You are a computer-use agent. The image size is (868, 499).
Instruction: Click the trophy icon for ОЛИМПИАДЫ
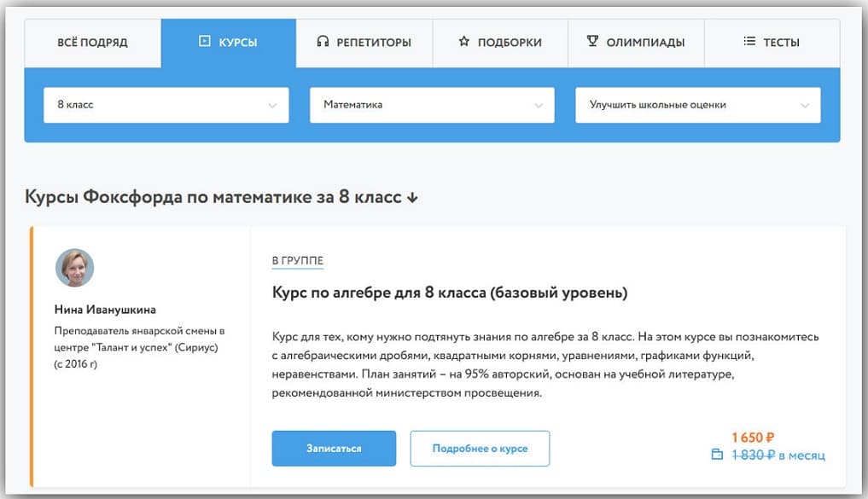pos(592,41)
